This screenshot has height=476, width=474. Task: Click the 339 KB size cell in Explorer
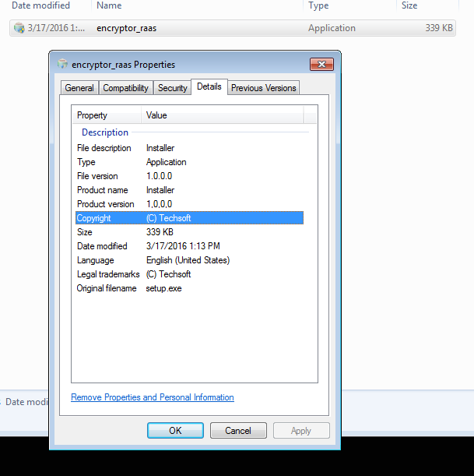click(439, 28)
